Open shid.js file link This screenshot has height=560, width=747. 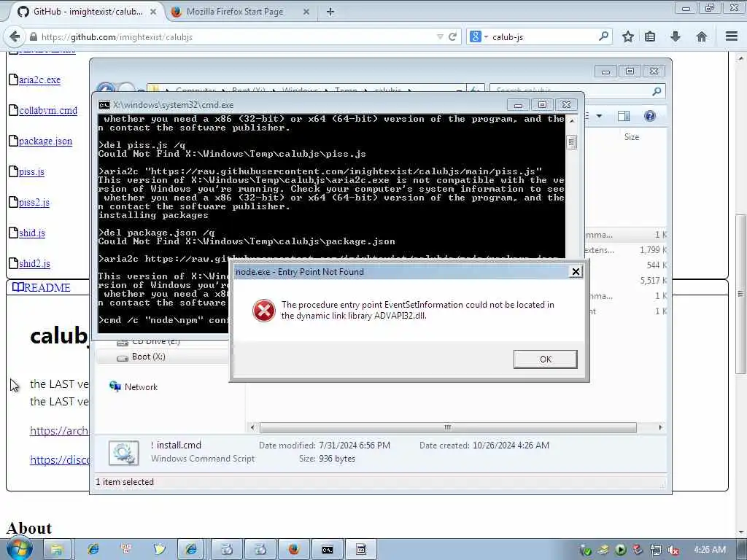click(x=32, y=233)
